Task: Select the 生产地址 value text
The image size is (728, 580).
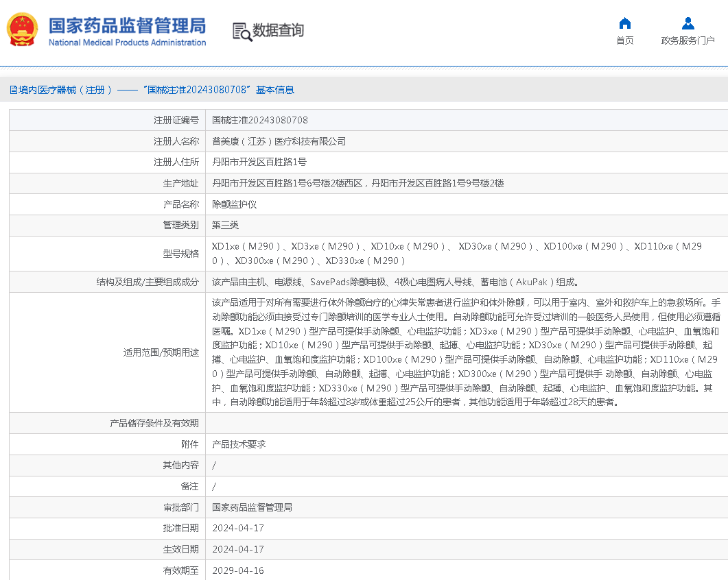Action: 358,183
